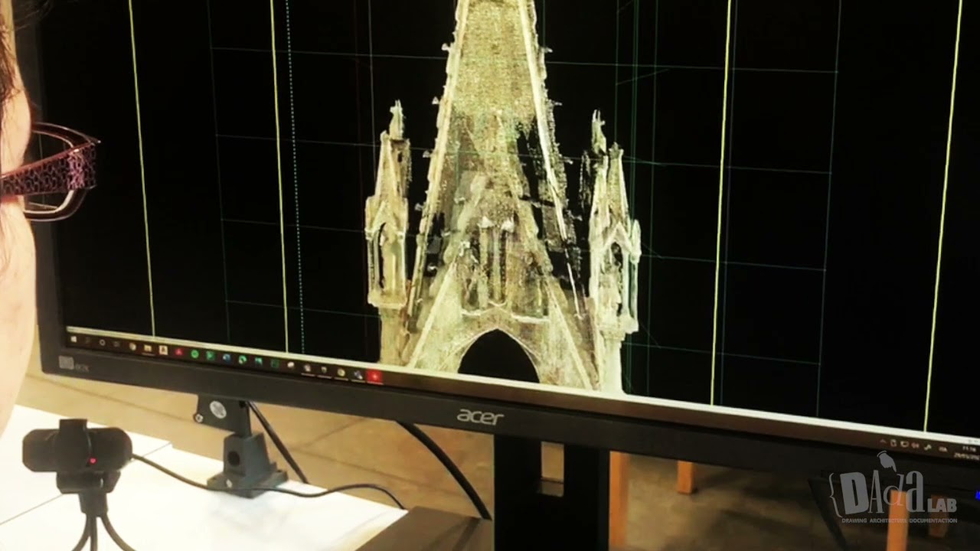The height and width of the screenshot is (551, 980).
Task: Open the Windows Start menu
Action: (74, 337)
